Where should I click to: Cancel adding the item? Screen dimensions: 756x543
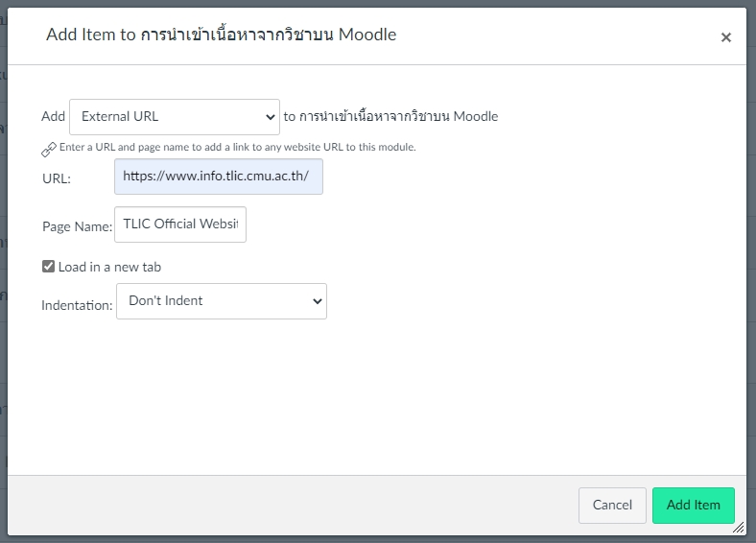tap(611, 506)
